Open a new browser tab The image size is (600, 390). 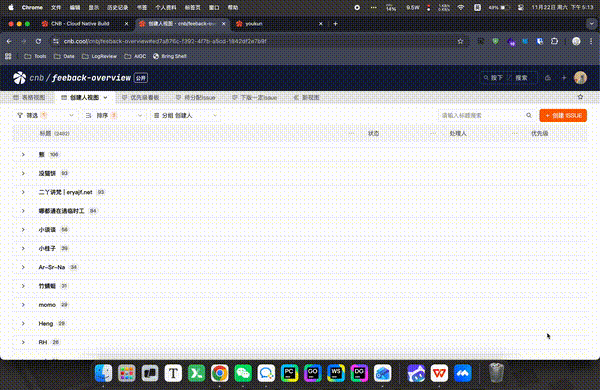335,24
